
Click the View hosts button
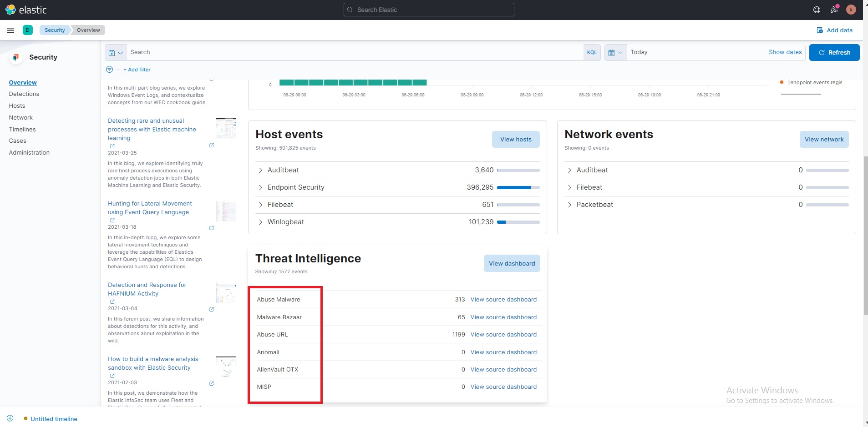pos(516,140)
